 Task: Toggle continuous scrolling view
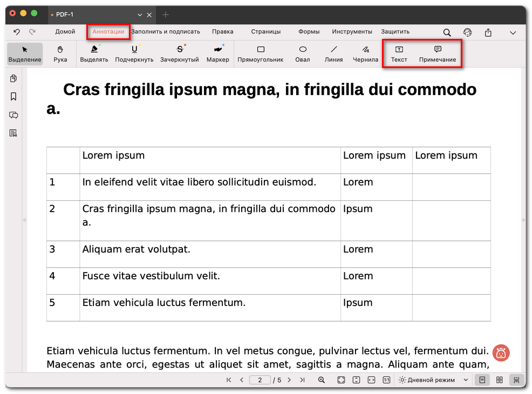(516, 380)
